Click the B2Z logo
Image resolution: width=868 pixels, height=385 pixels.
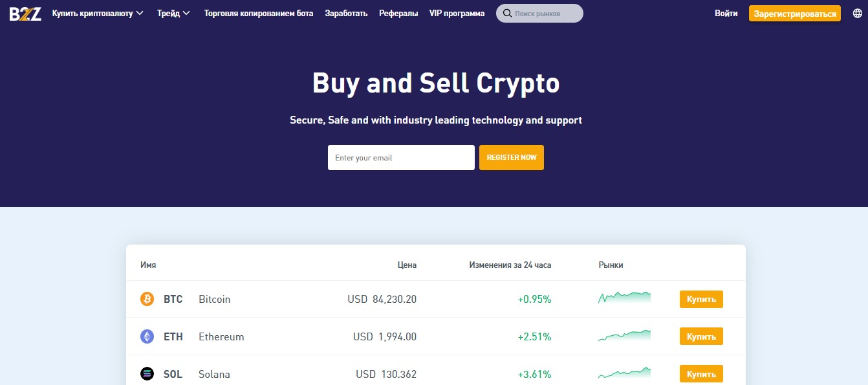[25, 13]
